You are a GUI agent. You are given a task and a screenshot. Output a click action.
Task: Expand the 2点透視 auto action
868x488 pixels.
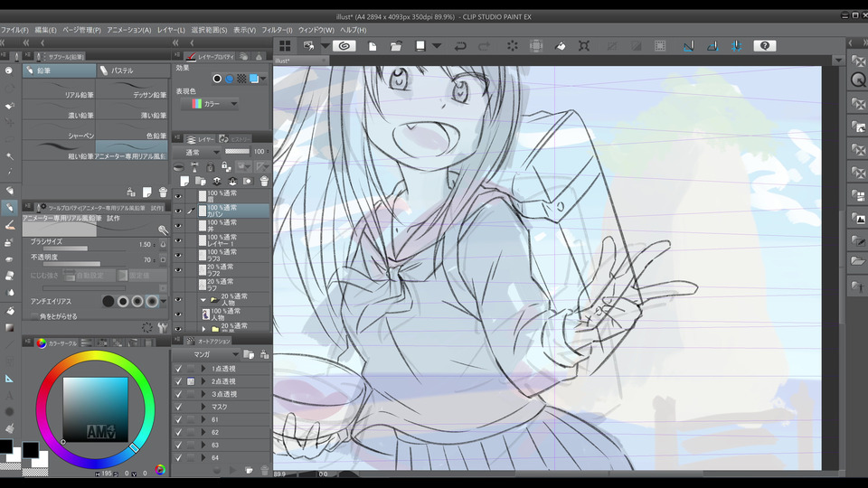[x=203, y=381]
